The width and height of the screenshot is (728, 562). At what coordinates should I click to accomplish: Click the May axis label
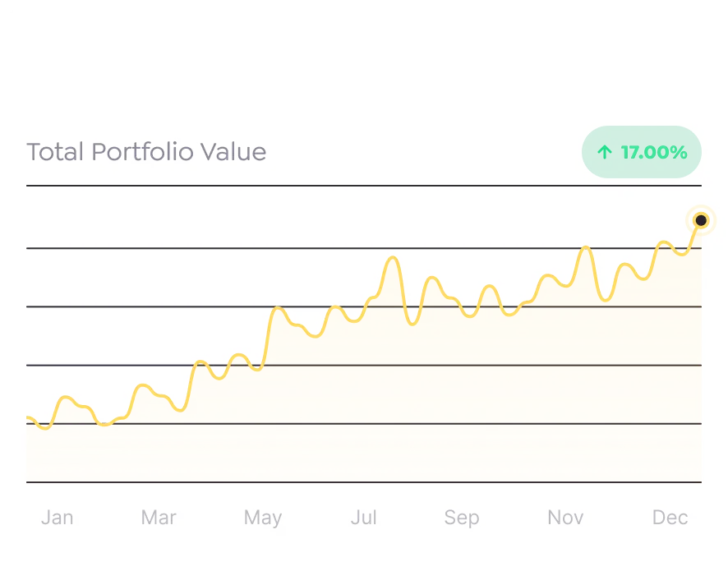[263, 518]
